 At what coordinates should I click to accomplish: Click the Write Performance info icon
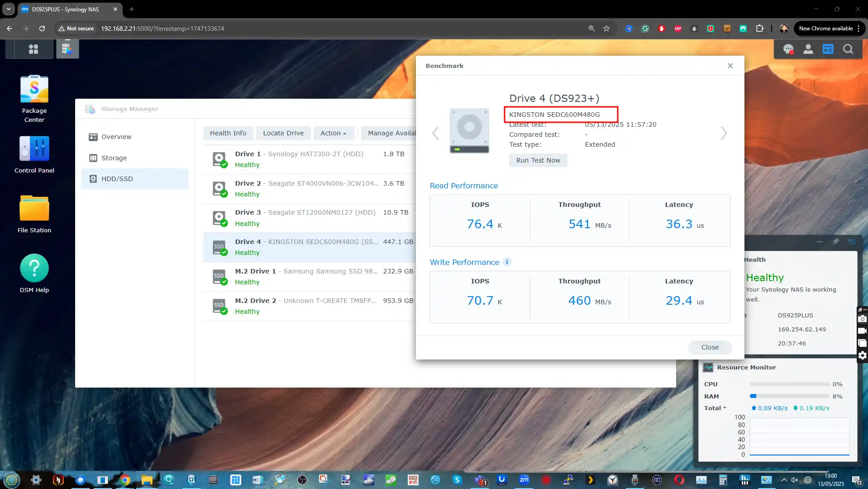[507, 262]
